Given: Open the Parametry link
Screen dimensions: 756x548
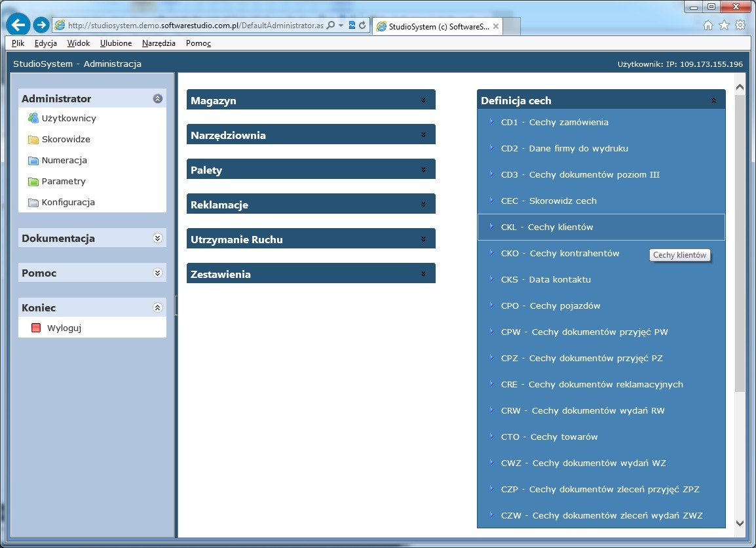Looking at the screenshot, I should point(64,182).
